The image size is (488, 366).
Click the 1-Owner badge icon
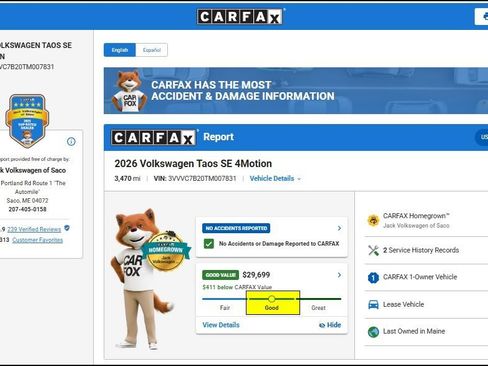[373, 277]
